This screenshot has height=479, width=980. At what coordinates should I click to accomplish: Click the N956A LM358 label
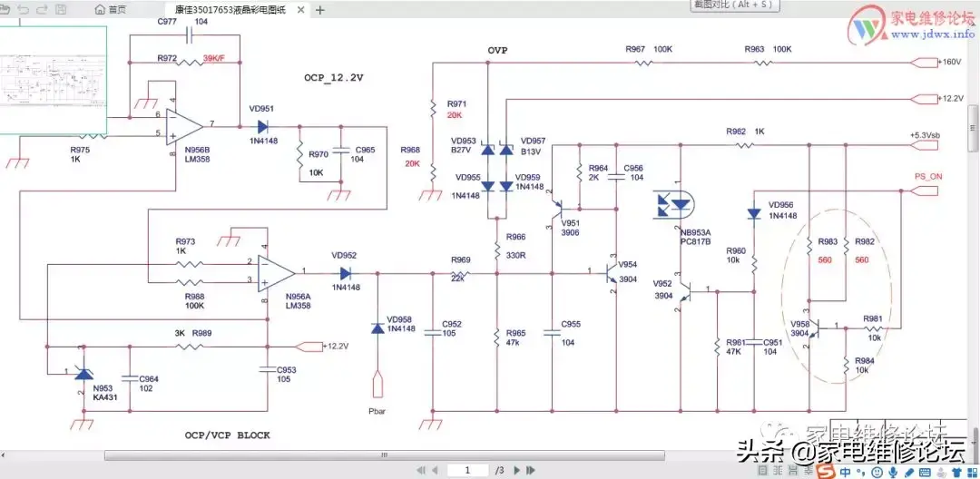[299, 301]
